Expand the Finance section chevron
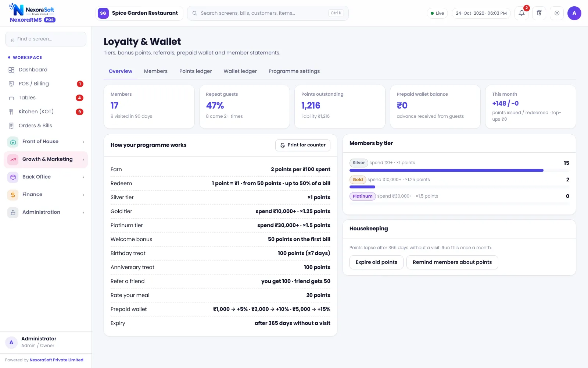This screenshot has height=368, width=588. click(83, 195)
